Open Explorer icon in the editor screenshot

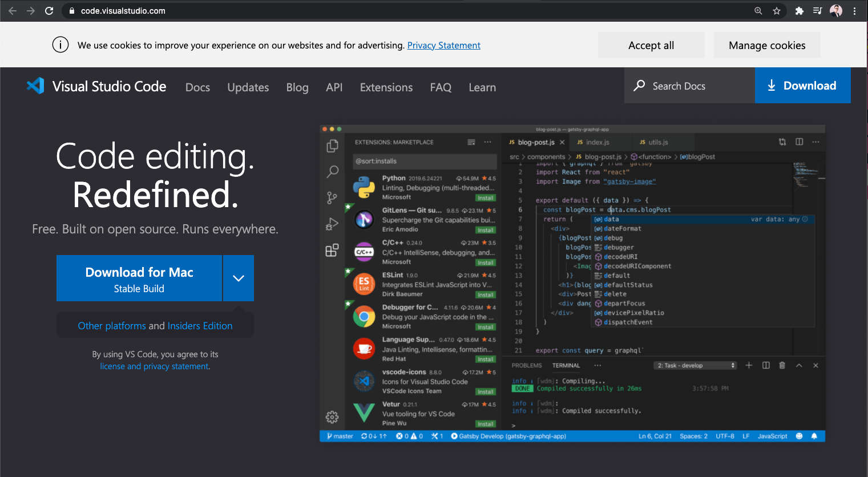click(x=332, y=146)
